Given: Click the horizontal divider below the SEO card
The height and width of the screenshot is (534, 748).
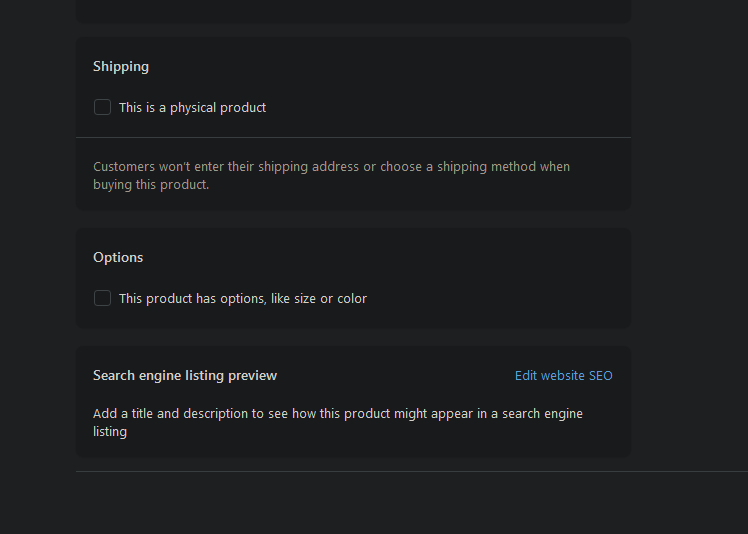Looking at the screenshot, I should (400, 471).
